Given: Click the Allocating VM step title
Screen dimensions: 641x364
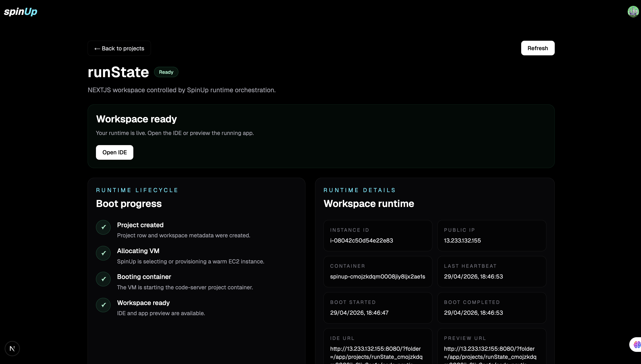Looking at the screenshot, I should pyautogui.click(x=138, y=251).
